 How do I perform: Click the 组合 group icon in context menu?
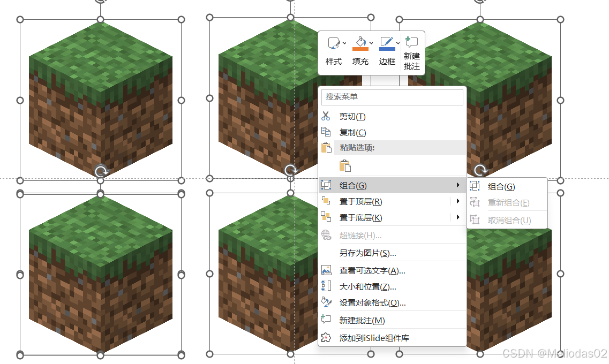tap(326, 185)
